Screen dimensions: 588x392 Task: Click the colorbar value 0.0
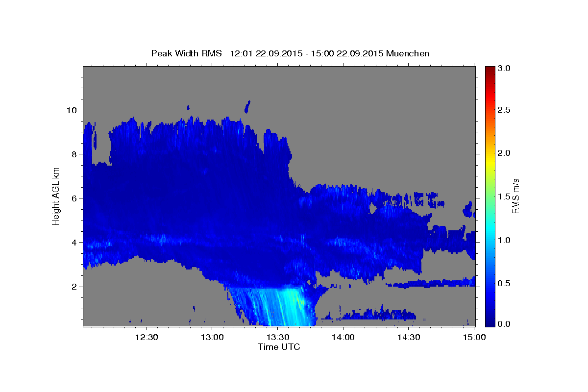click(504, 324)
